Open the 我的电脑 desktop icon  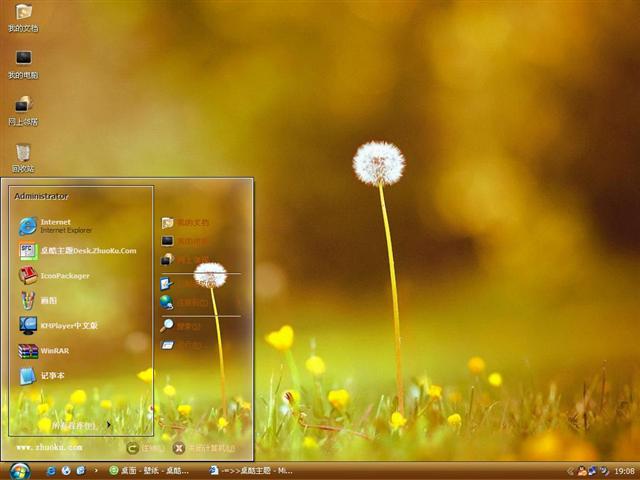(x=23, y=64)
